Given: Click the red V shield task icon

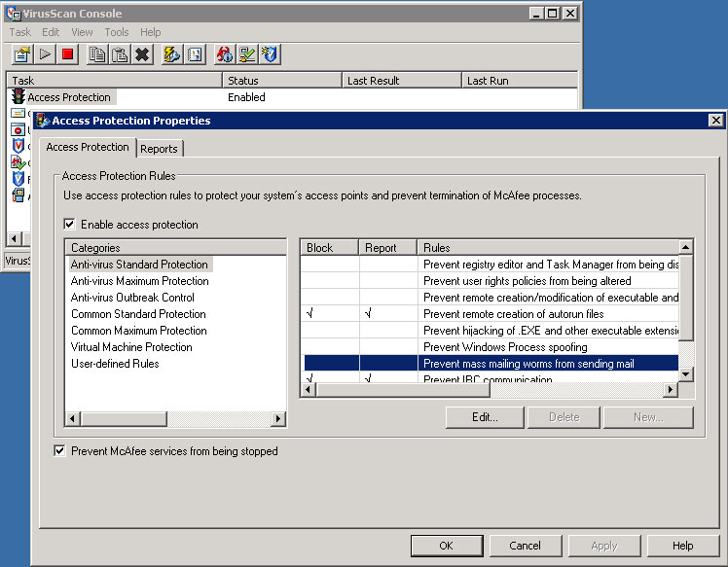Looking at the screenshot, I should pos(18,146).
